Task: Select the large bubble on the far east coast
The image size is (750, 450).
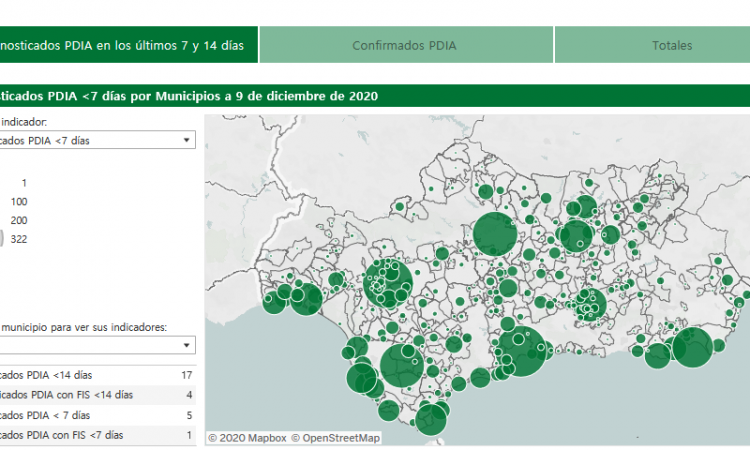Action: click(692, 347)
